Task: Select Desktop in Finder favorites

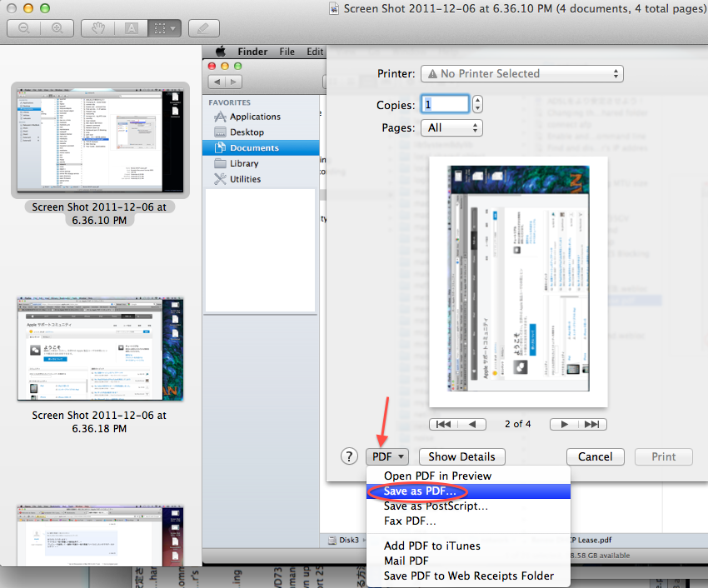Action: pyautogui.click(x=261, y=132)
